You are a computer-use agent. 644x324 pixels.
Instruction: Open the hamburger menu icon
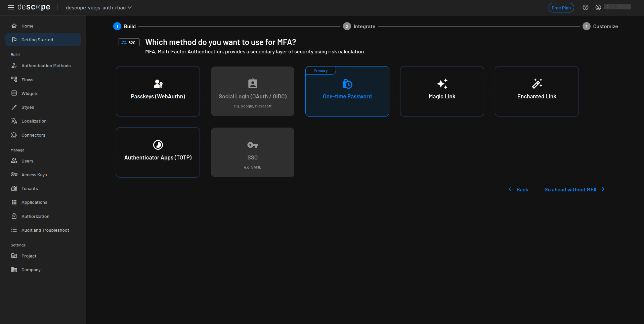(11, 7)
